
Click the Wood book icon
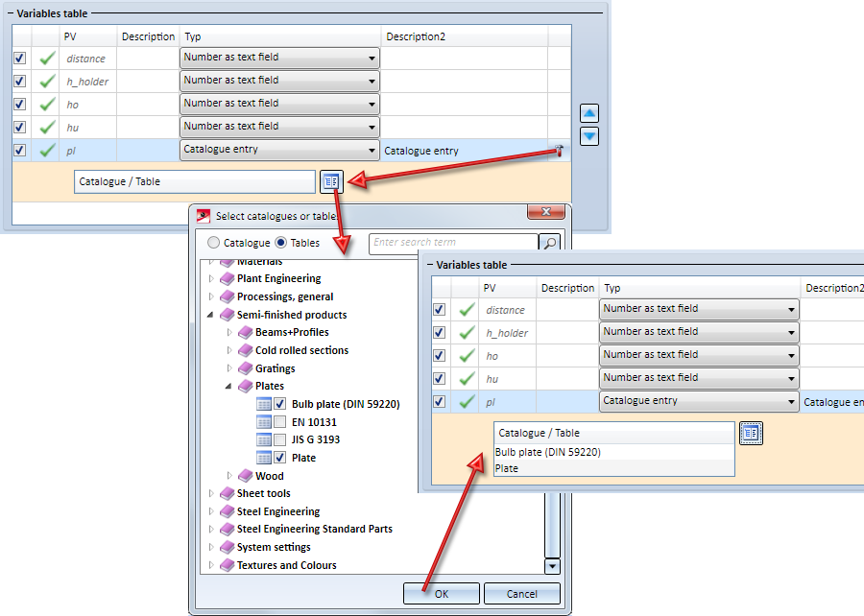click(x=245, y=476)
